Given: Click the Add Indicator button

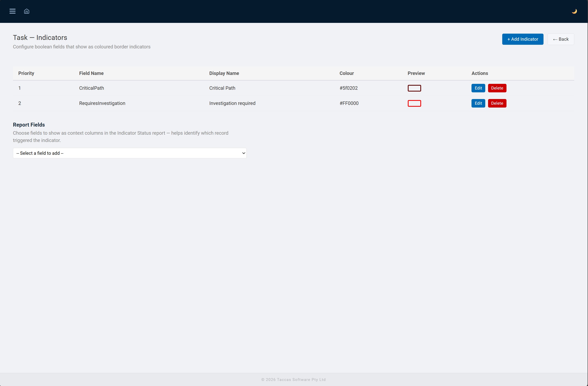Looking at the screenshot, I should 522,39.
